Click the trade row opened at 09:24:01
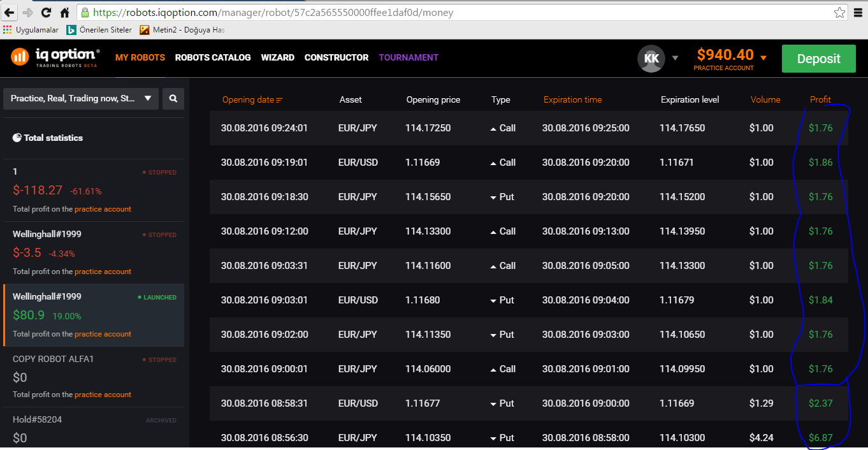Screen dimensions: 868x450 click(x=529, y=128)
